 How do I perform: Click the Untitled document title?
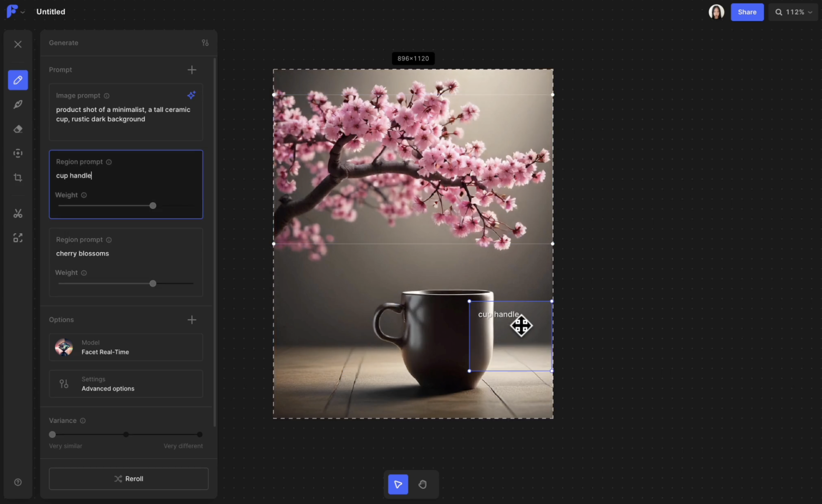(51, 12)
